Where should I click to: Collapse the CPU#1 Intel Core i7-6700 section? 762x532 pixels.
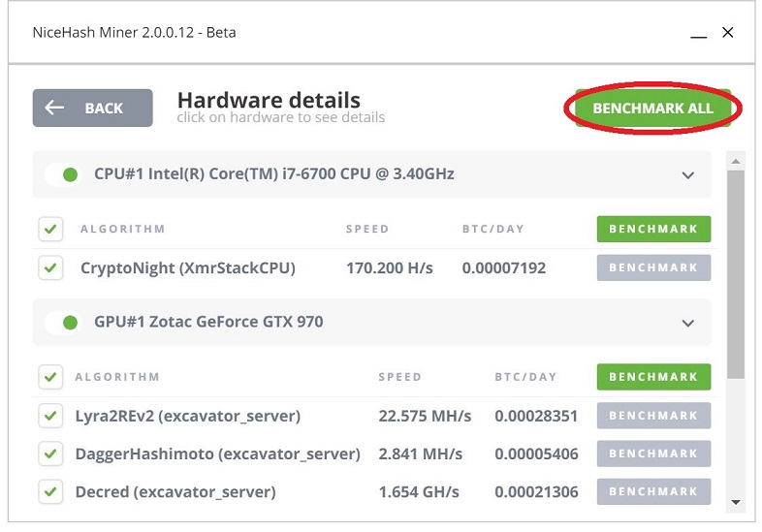(x=687, y=174)
